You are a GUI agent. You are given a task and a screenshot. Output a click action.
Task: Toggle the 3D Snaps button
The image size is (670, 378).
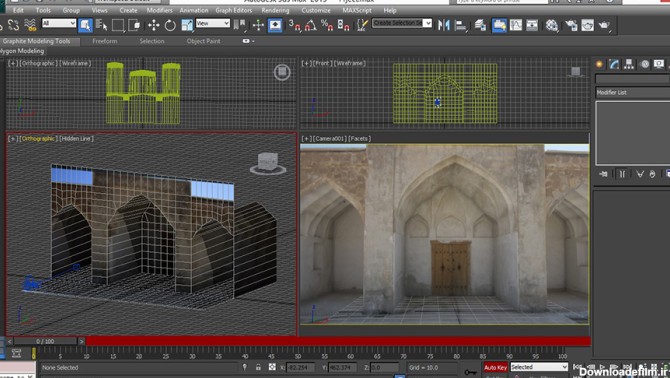click(x=294, y=25)
